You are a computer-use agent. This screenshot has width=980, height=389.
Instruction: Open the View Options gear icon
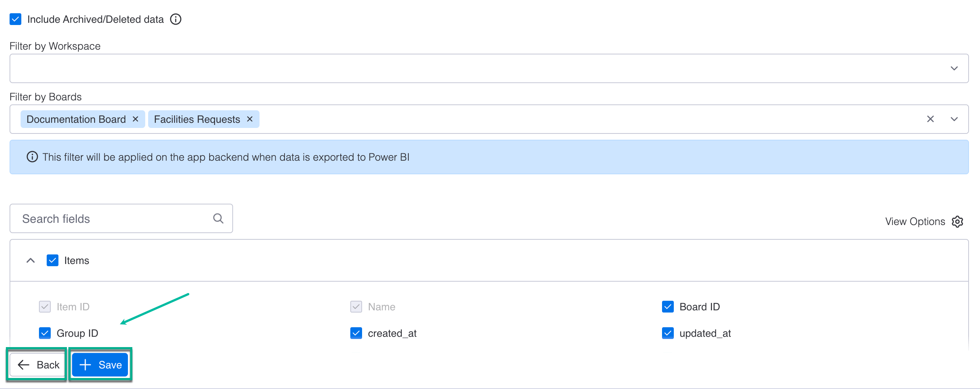point(957,222)
